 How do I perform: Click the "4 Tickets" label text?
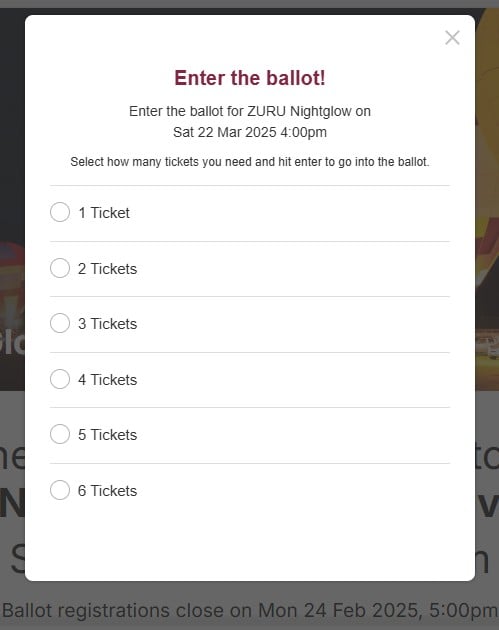pos(107,380)
